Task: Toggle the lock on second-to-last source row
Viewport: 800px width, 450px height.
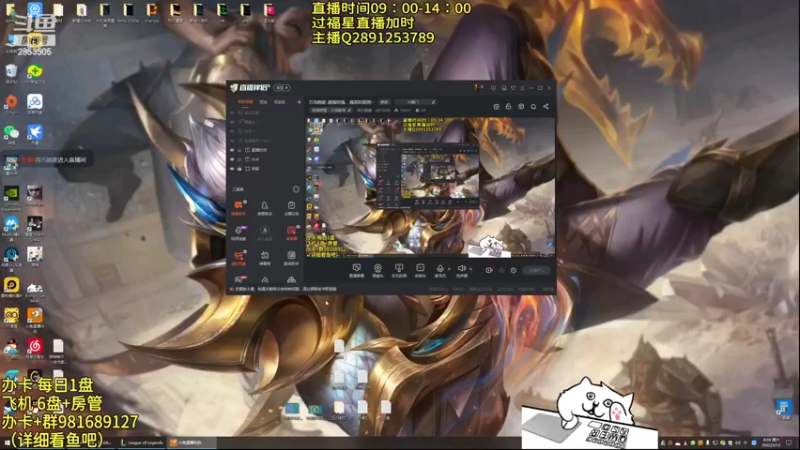Action: coord(239,159)
